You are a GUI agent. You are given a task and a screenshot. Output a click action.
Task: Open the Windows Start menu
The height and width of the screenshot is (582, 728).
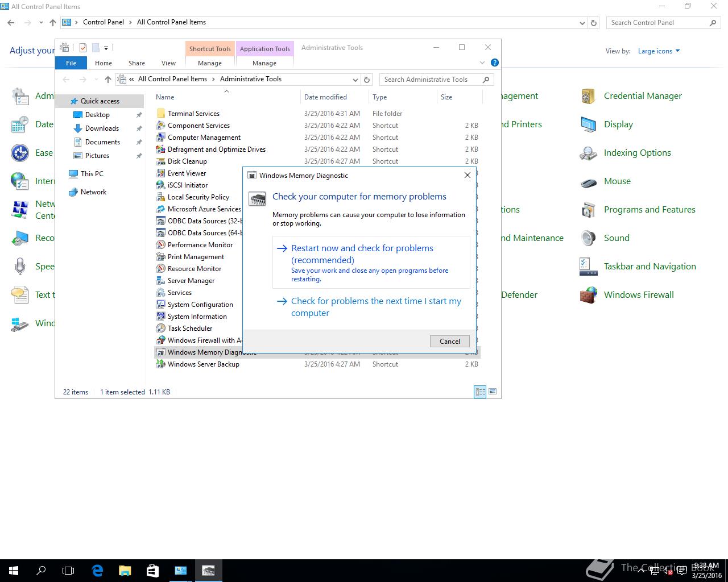click(14, 570)
